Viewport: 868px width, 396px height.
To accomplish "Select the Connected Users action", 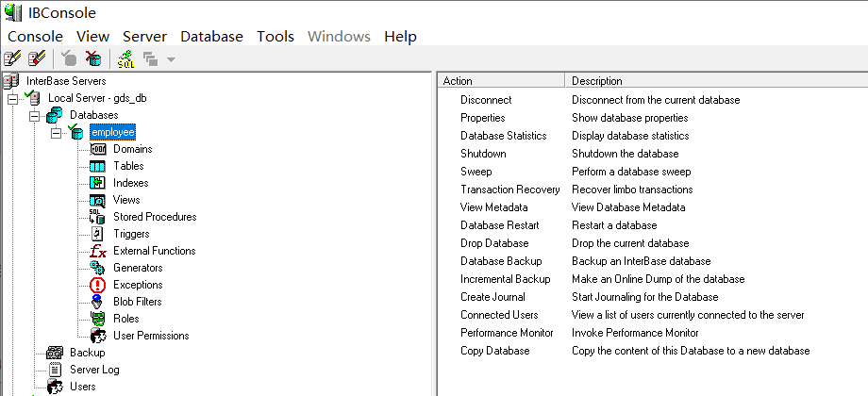I will pos(499,315).
